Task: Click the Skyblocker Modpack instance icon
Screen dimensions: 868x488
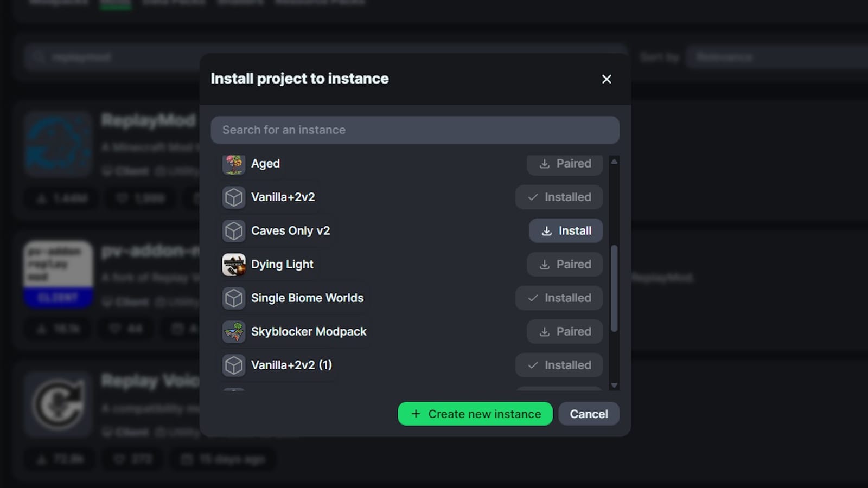Action: tap(234, 332)
